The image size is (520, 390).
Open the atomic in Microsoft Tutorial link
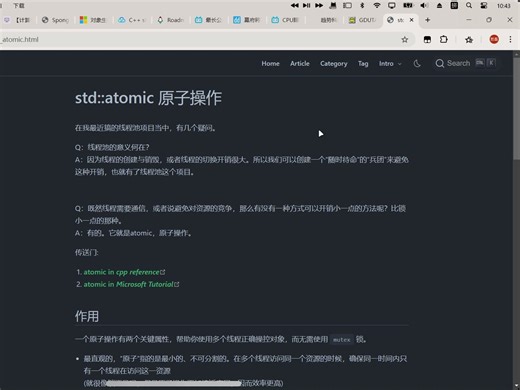(x=131, y=284)
